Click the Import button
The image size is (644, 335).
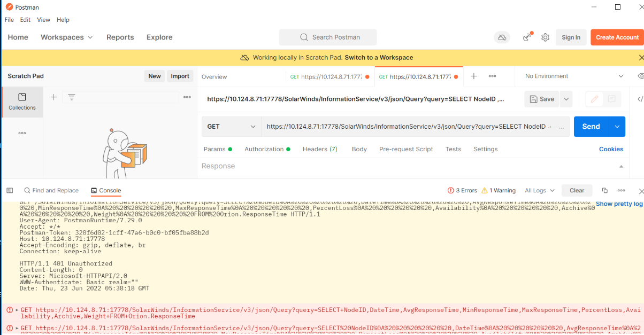180,76
